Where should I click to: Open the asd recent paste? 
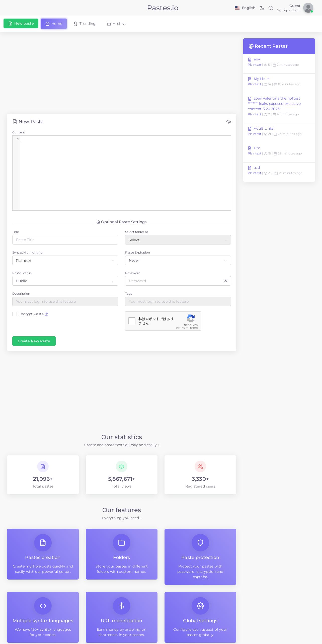pos(257,168)
